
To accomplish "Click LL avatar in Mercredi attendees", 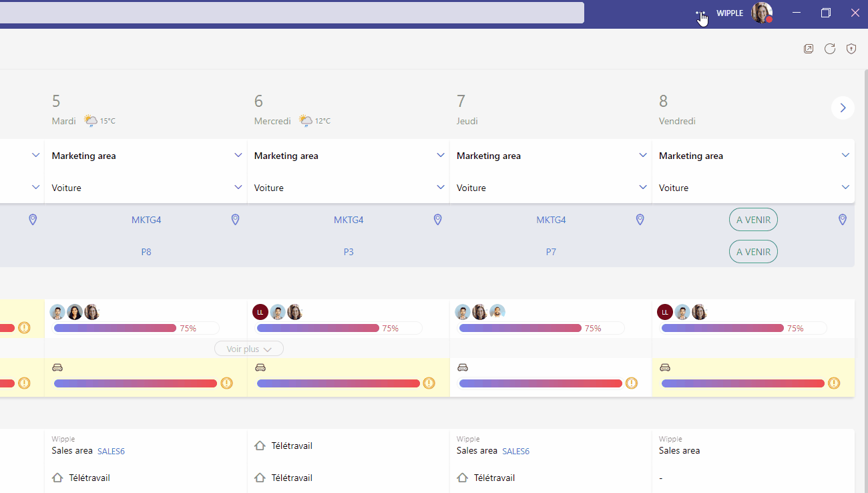I will point(260,312).
